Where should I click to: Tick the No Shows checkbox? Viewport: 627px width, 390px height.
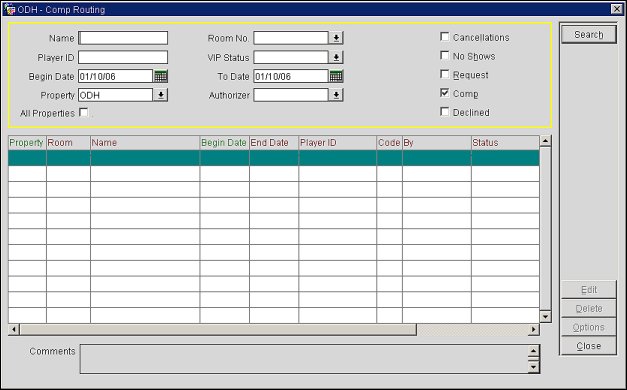(445, 56)
